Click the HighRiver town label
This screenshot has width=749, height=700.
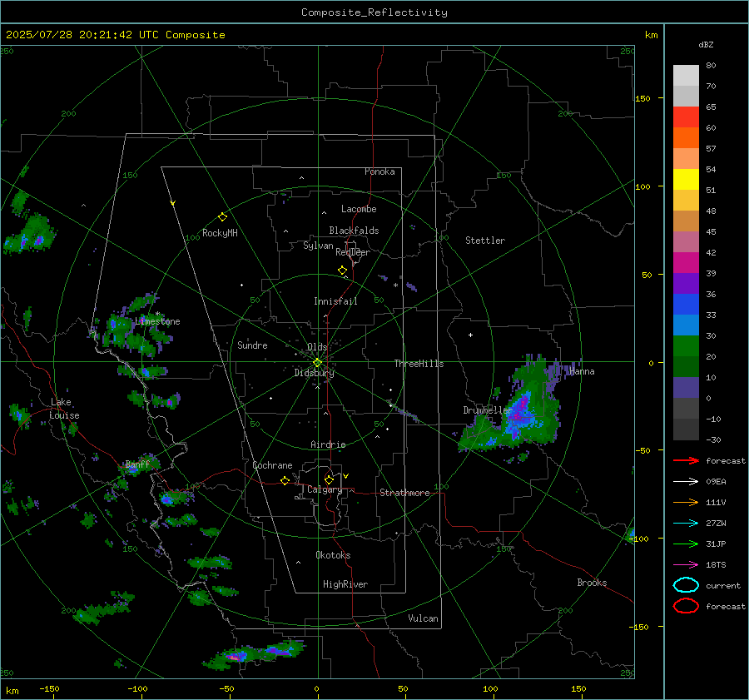tap(345, 584)
